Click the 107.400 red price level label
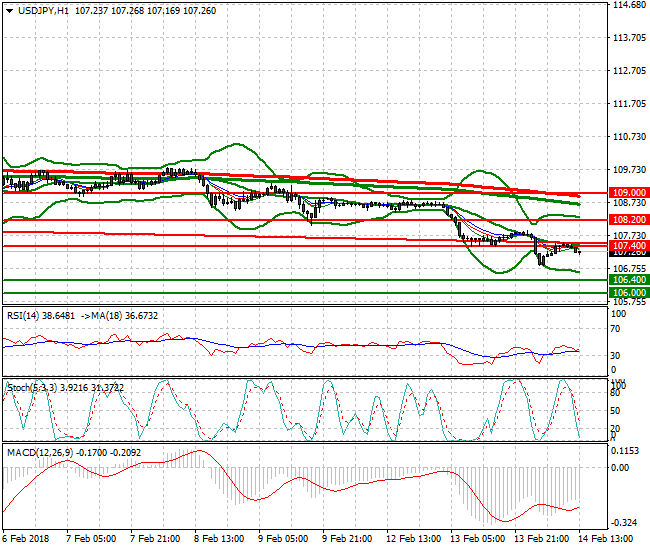 coord(628,245)
